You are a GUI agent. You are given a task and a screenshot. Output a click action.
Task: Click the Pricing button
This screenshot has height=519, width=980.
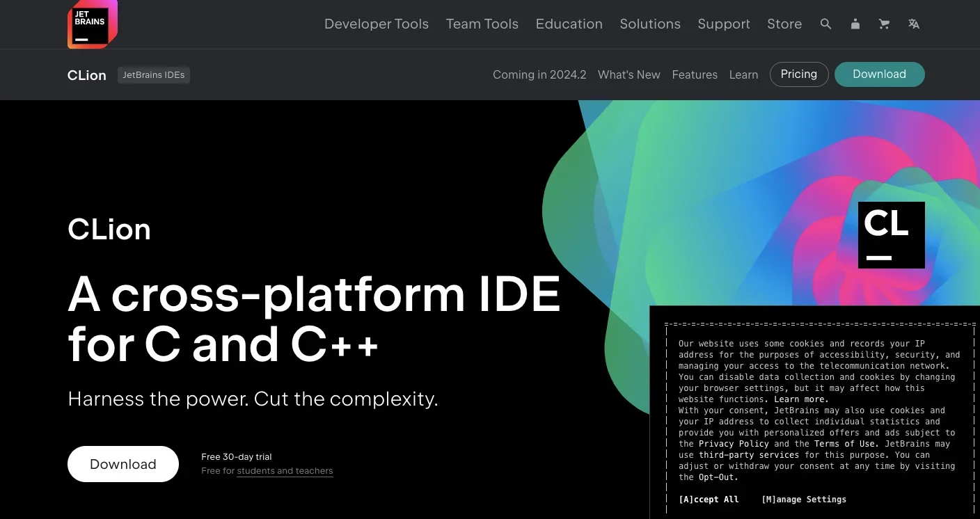pos(798,74)
